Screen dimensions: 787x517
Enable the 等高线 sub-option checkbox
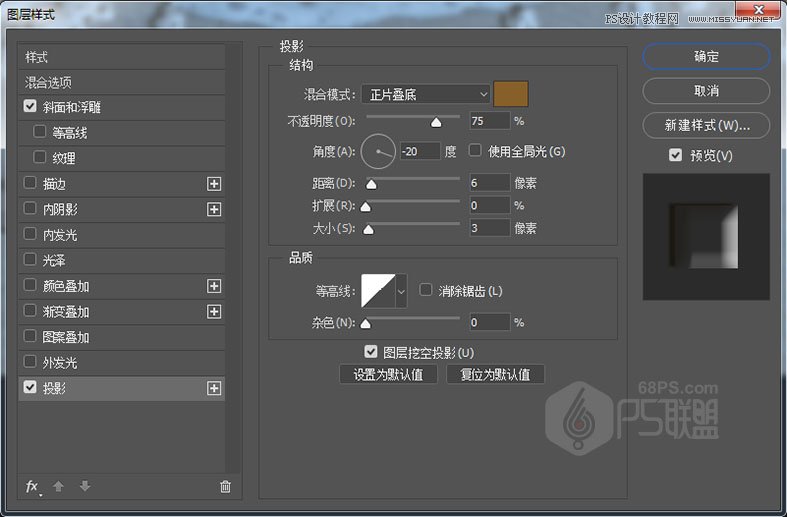40,132
